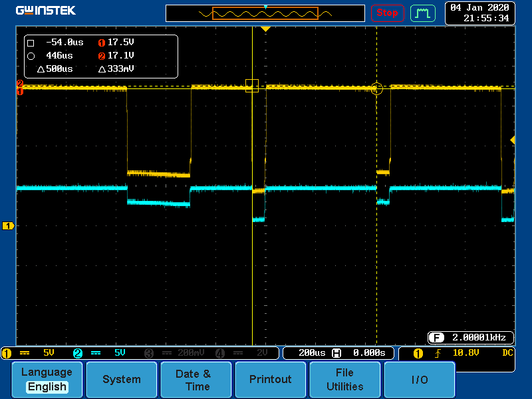Select the Printout menu button

271,379
